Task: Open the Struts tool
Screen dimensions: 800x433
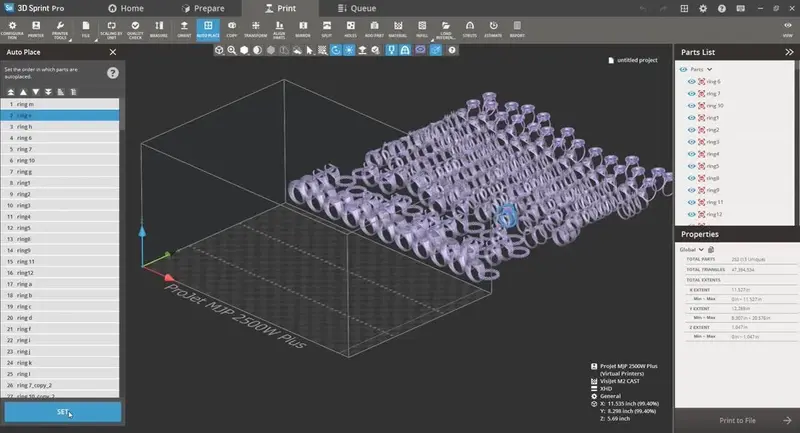Action: pos(469,30)
